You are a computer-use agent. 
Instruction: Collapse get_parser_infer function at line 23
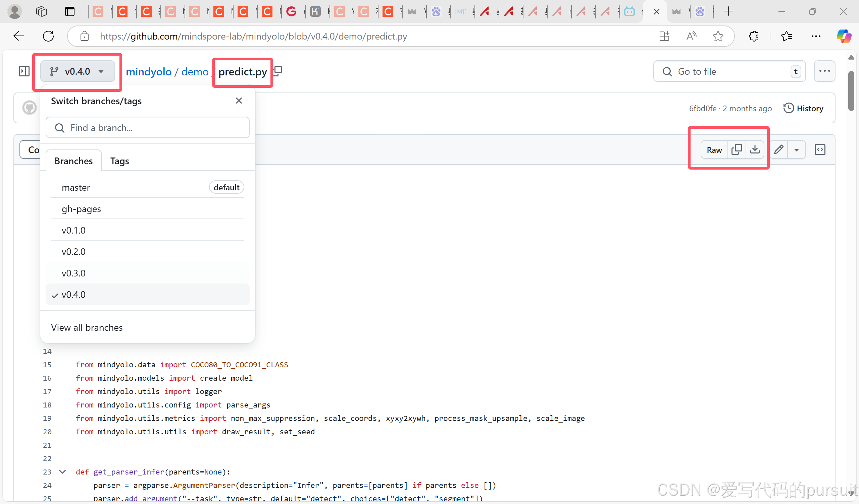click(x=62, y=471)
